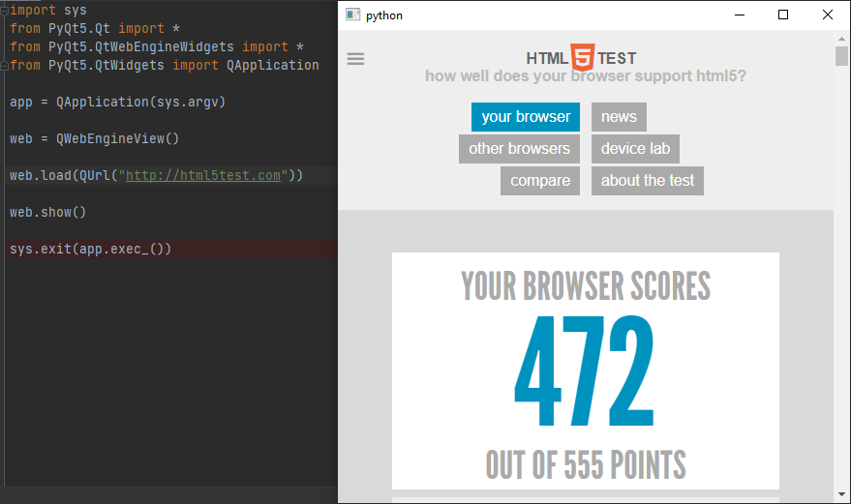The image size is (851, 504).
Task: Click 'OUT OF 555 POINTS' text
Action: (586, 465)
